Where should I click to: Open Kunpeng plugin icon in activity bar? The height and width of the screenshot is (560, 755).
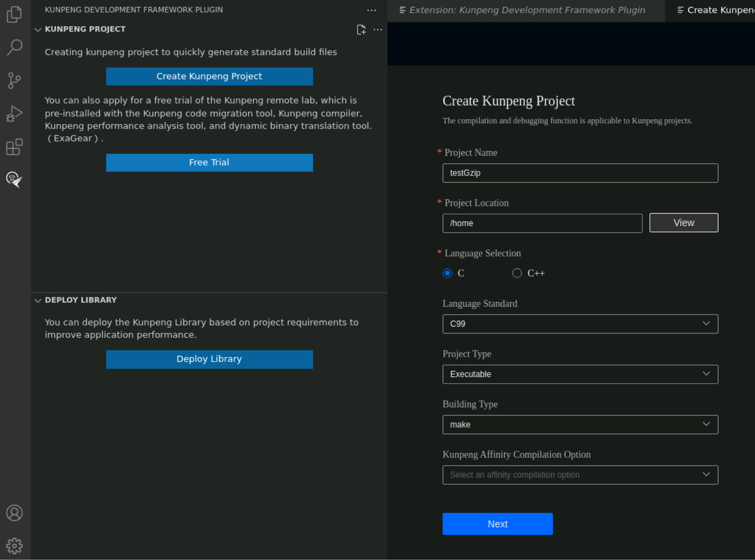(x=15, y=179)
